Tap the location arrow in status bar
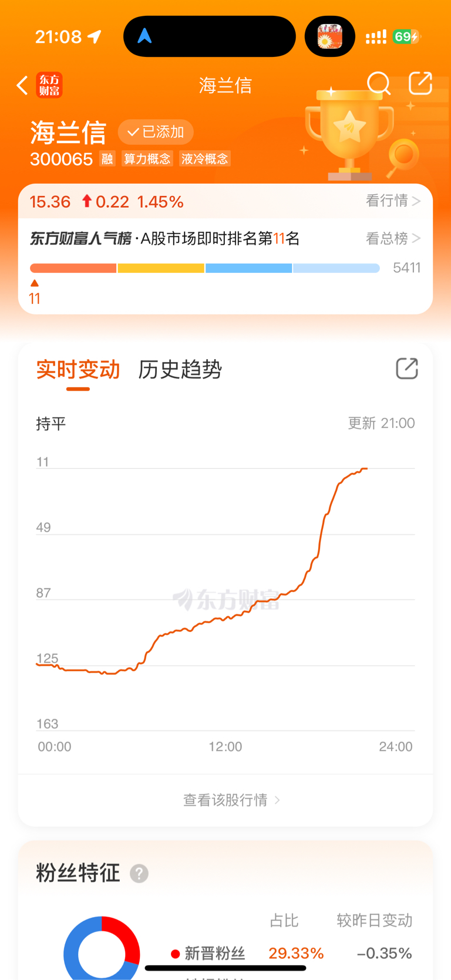Viewport: 451px width, 980px height. 95,36
